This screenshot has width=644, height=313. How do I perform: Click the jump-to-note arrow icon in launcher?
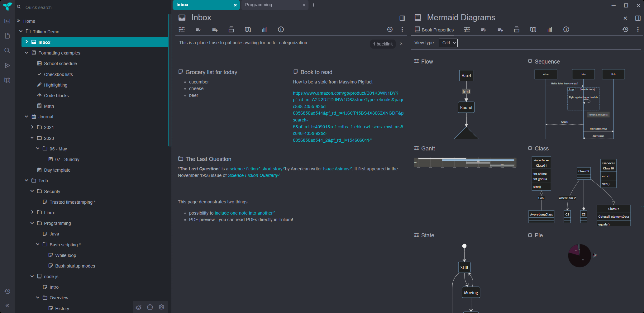tap(7, 65)
